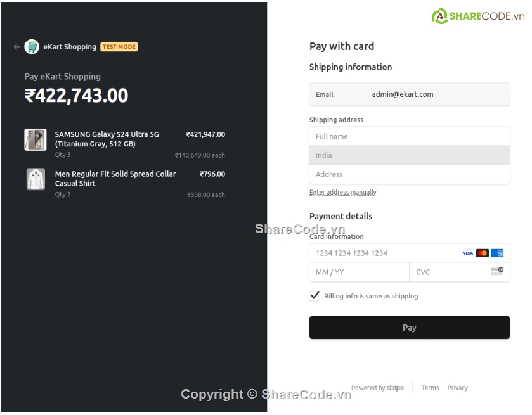The height and width of the screenshot is (415, 532).
Task: Click the ₹421,947.00 item price
Action: point(205,134)
